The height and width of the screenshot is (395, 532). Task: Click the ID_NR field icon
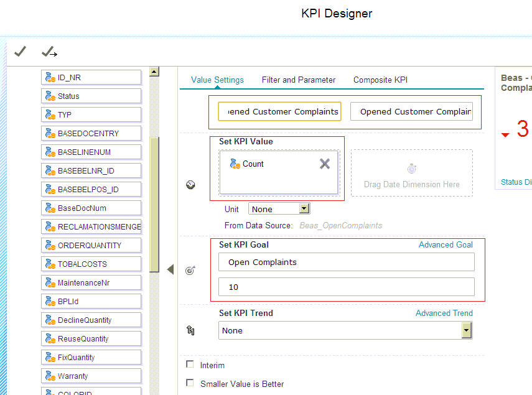49,77
